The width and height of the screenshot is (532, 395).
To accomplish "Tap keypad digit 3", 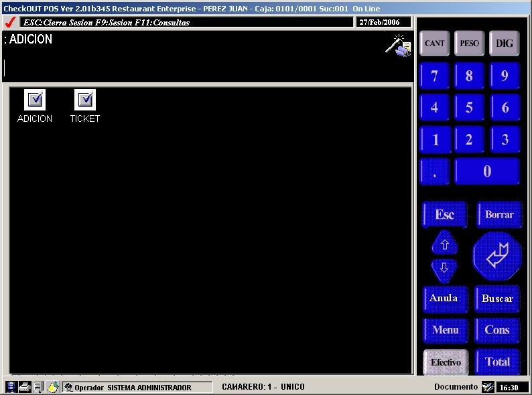I will click(505, 139).
